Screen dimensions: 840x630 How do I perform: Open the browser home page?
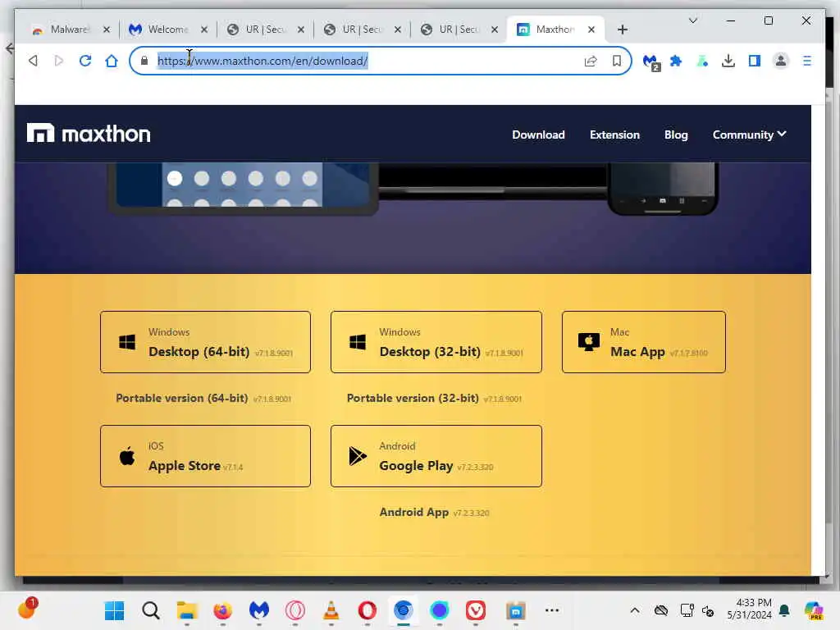coord(112,61)
